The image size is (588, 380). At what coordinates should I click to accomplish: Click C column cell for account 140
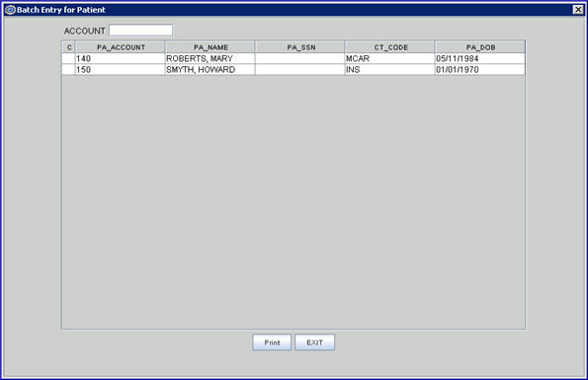(x=69, y=58)
